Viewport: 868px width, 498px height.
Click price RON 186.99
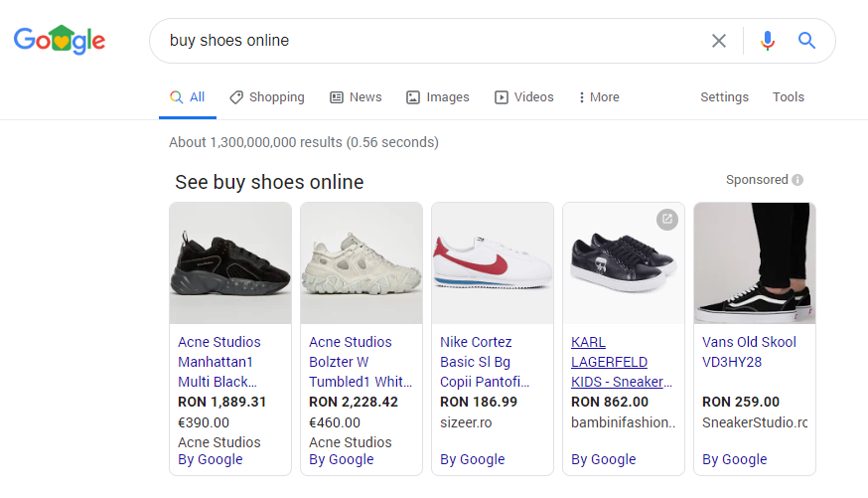[x=479, y=402]
